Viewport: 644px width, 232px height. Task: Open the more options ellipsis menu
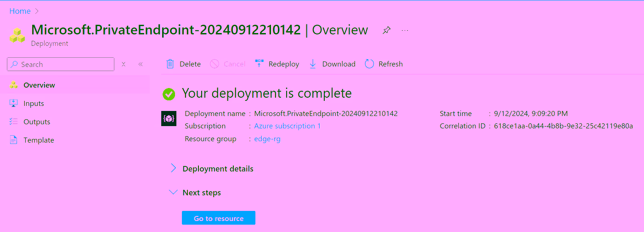coord(405,31)
